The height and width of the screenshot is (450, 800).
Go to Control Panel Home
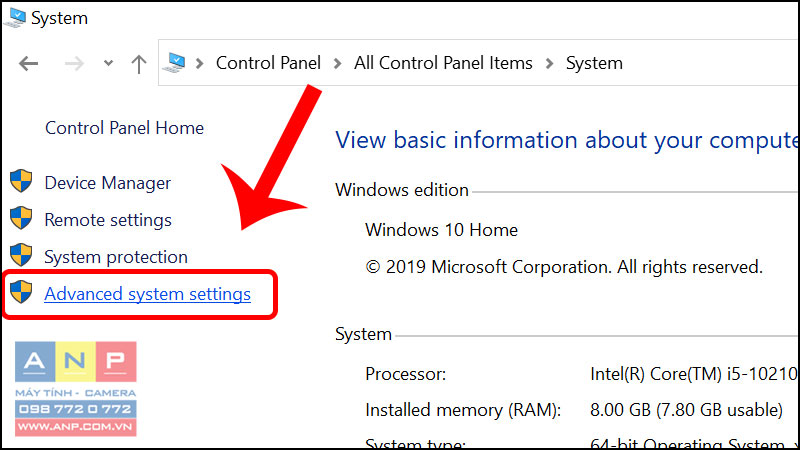pyautogui.click(x=124, y=128)
